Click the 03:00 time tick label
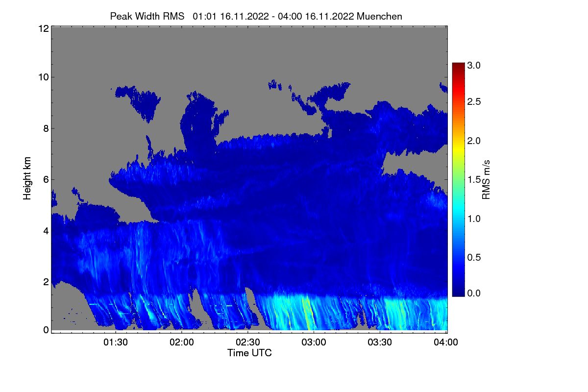The height and width of the screenshot is (392, 588). pos(314,343)
